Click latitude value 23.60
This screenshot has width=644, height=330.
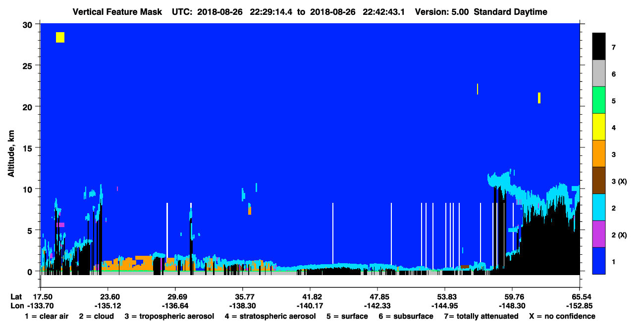107,296
